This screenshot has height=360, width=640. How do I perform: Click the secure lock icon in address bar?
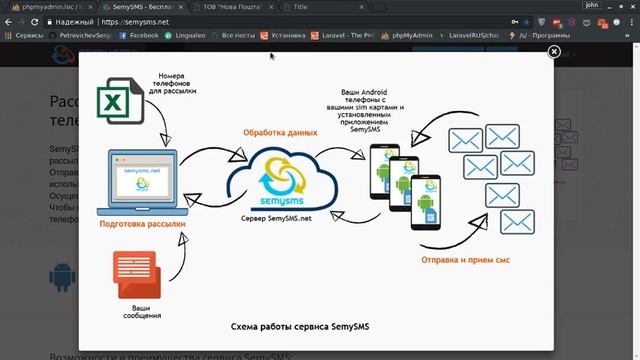click(x=49, y=22)
